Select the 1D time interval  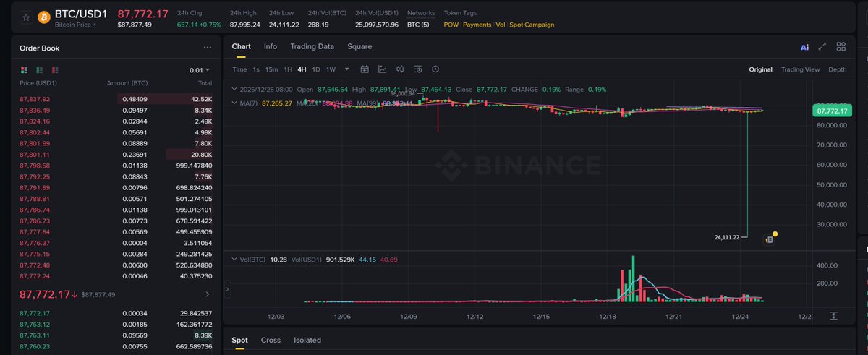315,69
